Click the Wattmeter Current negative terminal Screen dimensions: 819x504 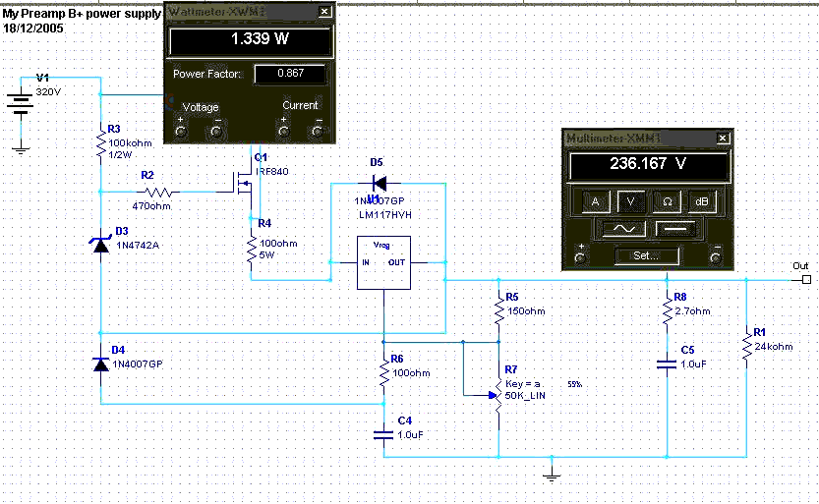tap(318, 131)
